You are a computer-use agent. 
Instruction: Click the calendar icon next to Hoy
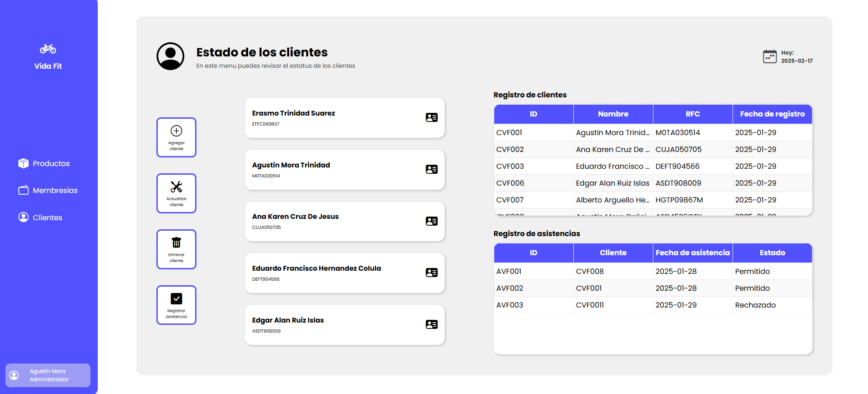(770, 56)
